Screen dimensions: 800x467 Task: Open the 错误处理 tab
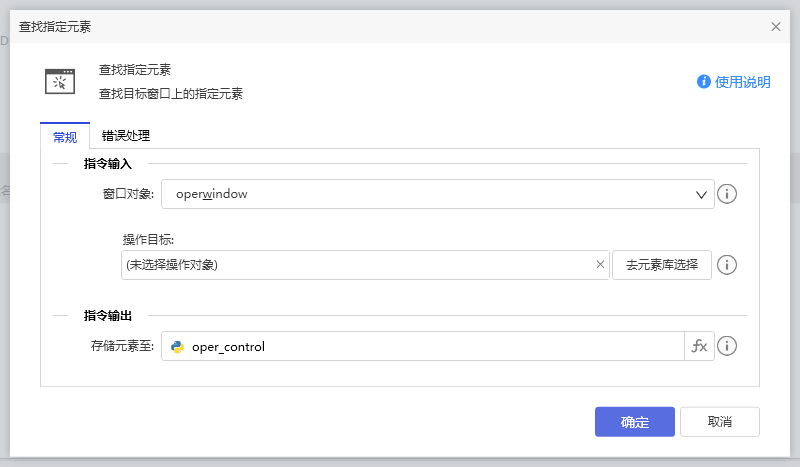click(x=126, y=136)
